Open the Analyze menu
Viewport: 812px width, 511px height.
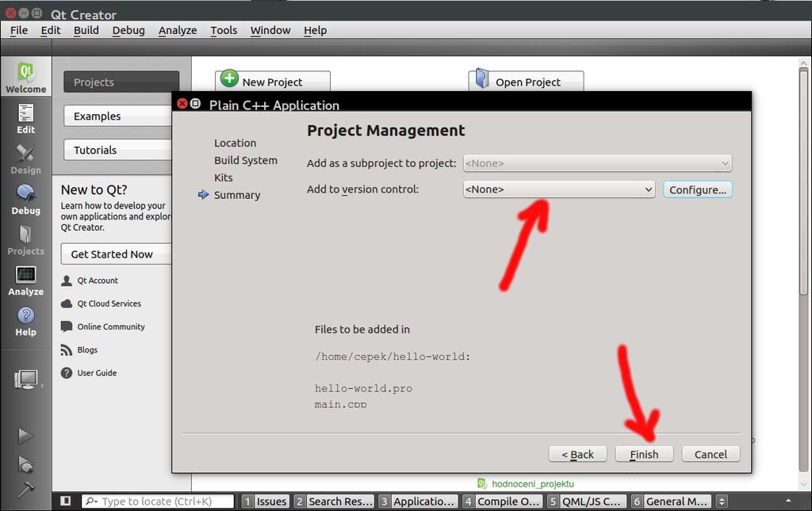tap(178, 30)
